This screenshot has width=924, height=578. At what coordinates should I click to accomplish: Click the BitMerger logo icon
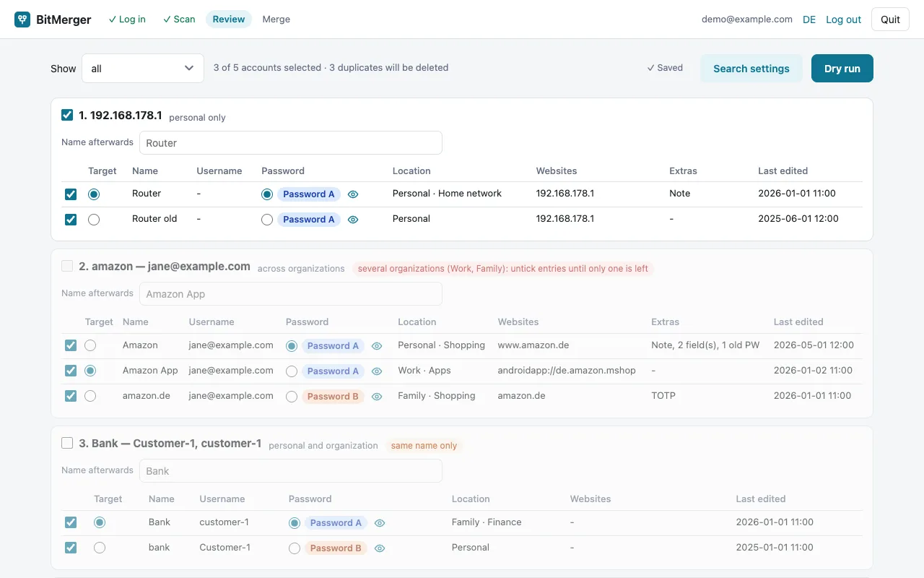[22, 20]
